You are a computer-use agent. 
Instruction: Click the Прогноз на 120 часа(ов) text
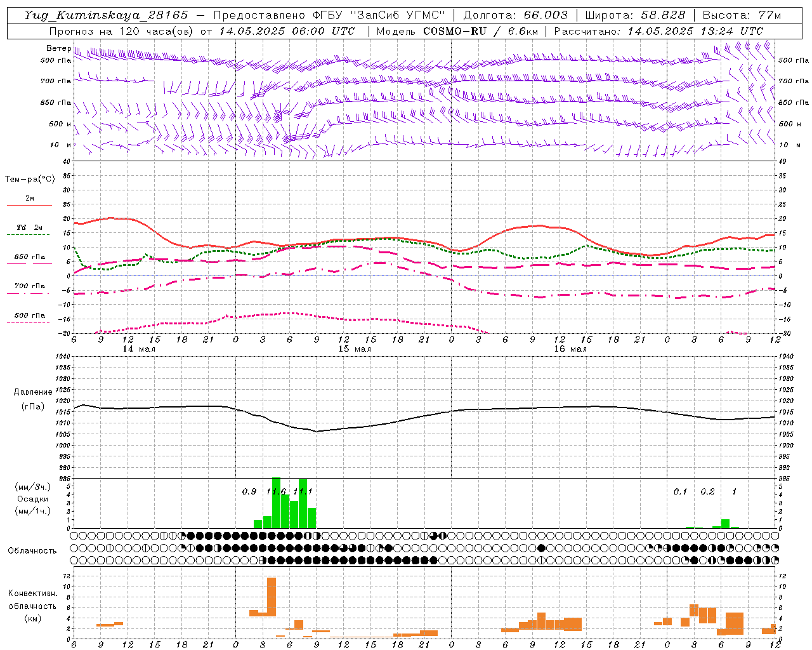pyautogui.click(x=122, y=31)
